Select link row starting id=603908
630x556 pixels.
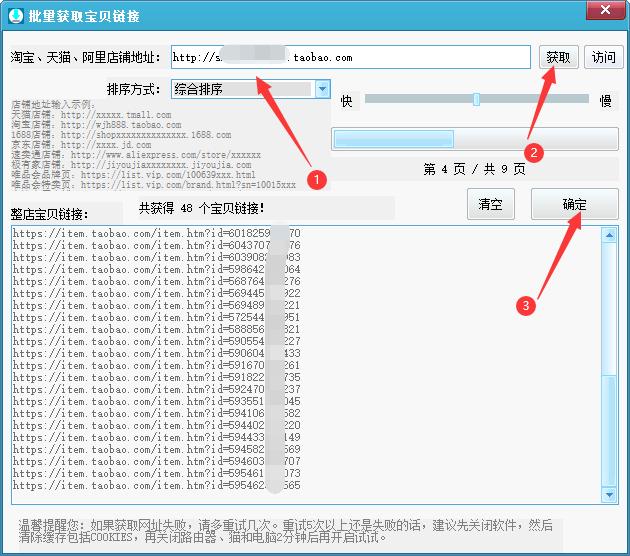(156, 257)
